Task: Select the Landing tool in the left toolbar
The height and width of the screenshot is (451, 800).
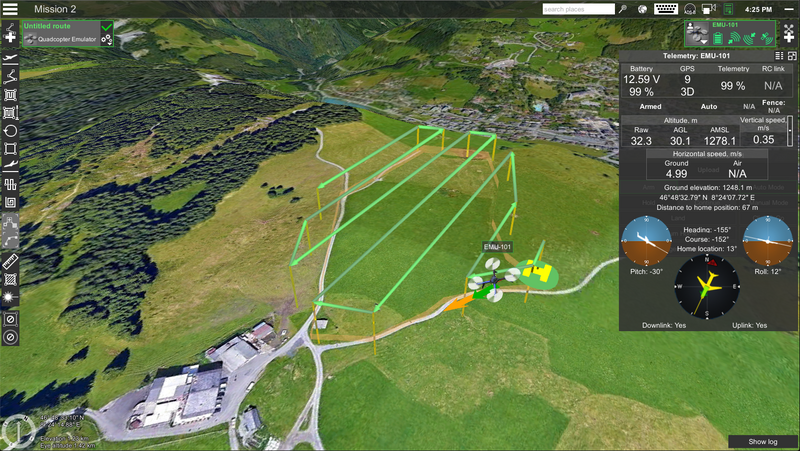Action: click(x=11, y=166)
